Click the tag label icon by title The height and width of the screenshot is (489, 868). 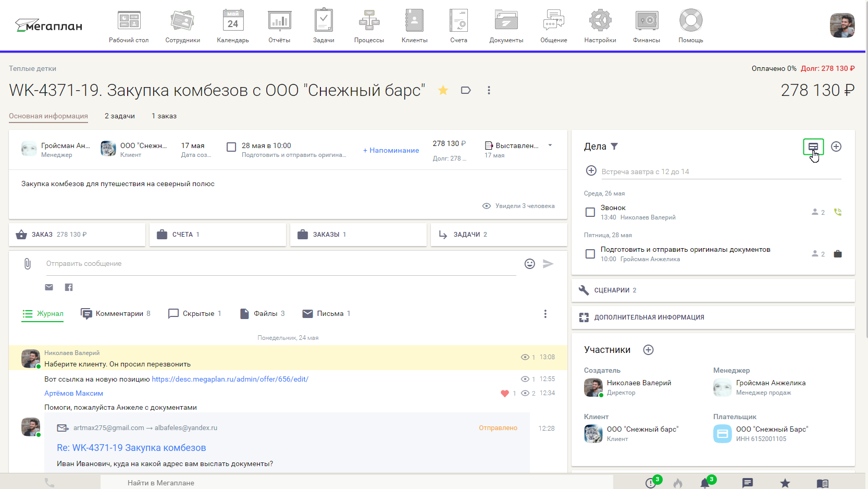[x=466, y=90]
